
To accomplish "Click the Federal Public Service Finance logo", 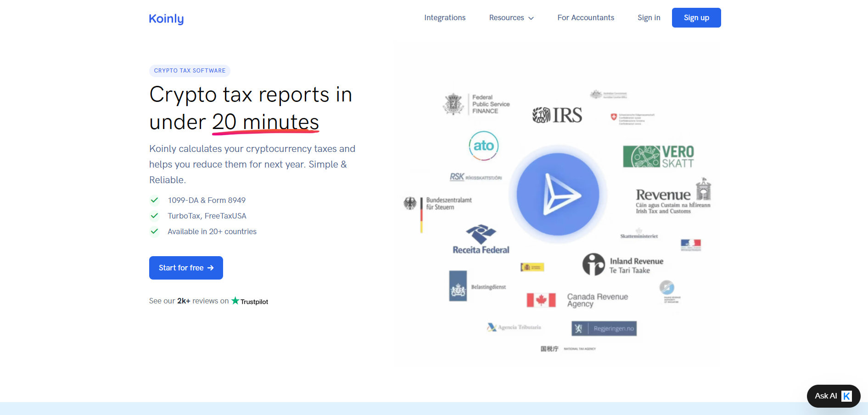I will [476, 104].
